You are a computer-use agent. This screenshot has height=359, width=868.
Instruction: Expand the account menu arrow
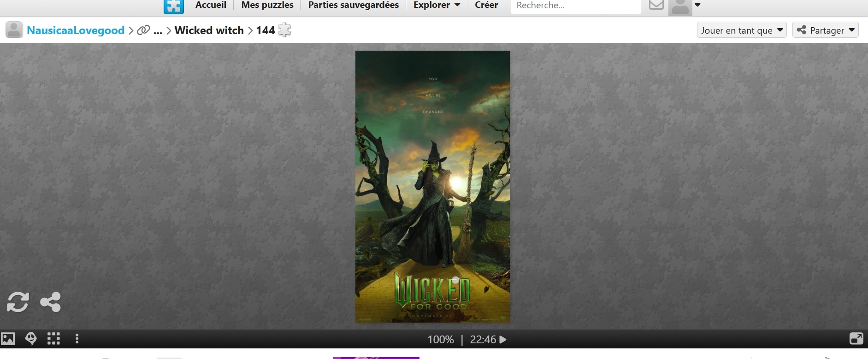(x=697, y=5)
